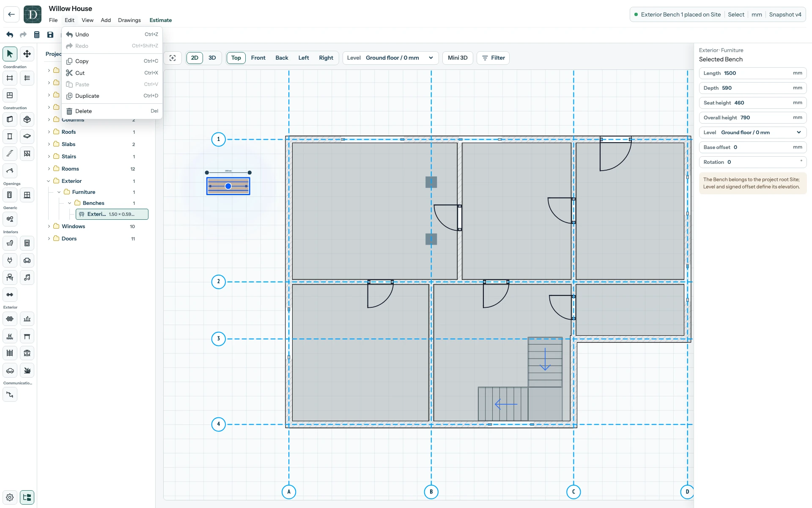The height and width of the screenshot is (508, 812).
Task: Expand the Windows folder
Action: coord(49,226)
